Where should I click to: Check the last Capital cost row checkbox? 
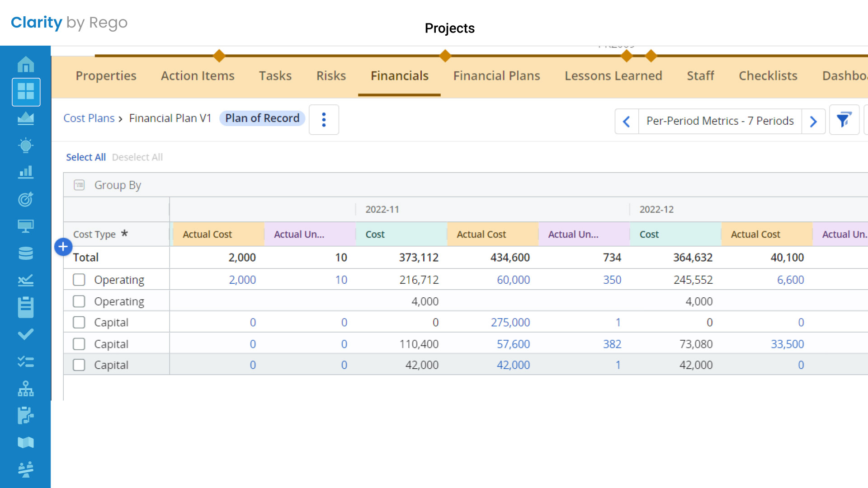[x=79, y=365]
